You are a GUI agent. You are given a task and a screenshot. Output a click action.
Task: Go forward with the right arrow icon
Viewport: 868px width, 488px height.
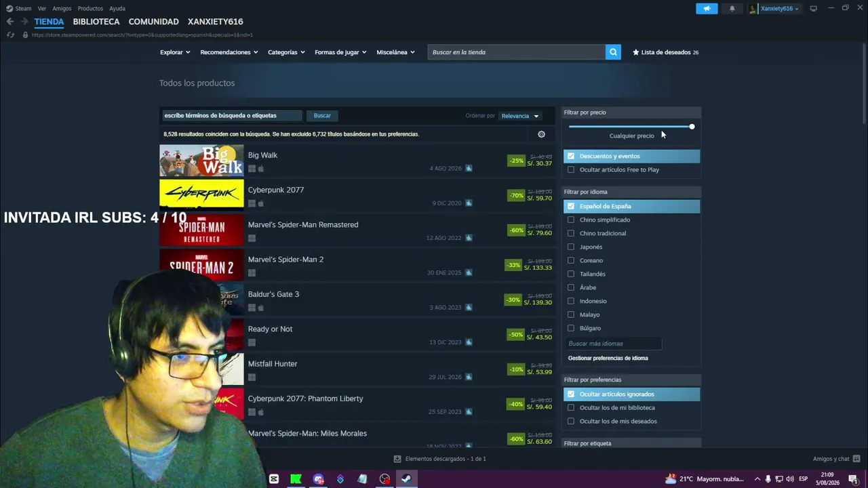[x=24, y=22]
